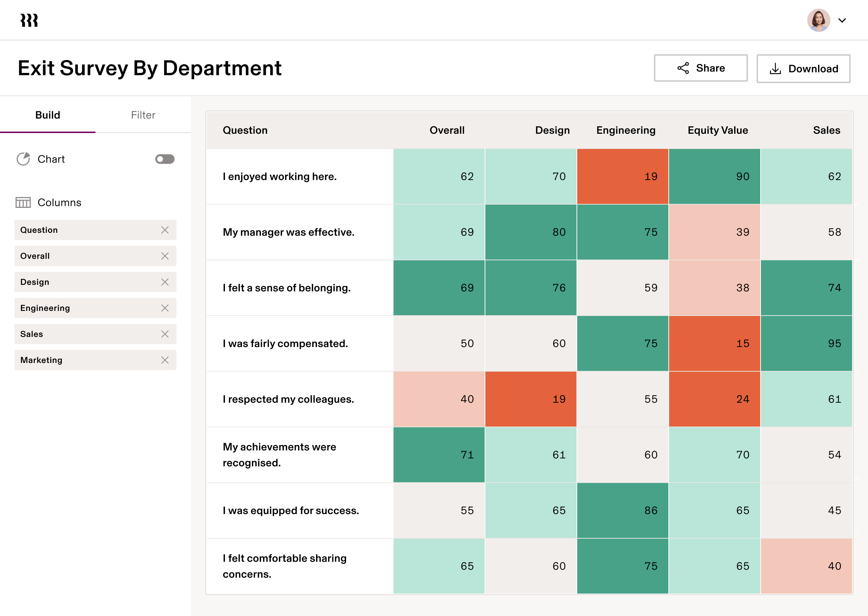Enable the Chart toggle switch
This screenshot has width=868, height=616.
pos(165,159)
